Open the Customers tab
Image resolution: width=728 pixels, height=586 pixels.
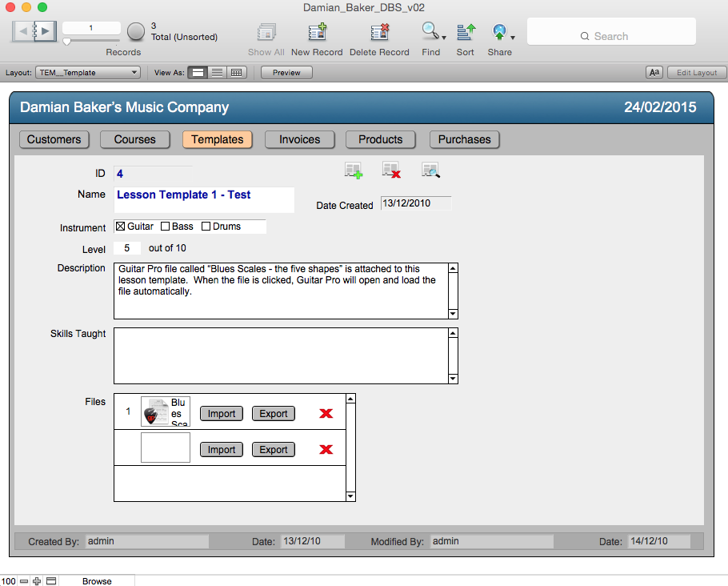pyautogui.click(x=54, y=139)
